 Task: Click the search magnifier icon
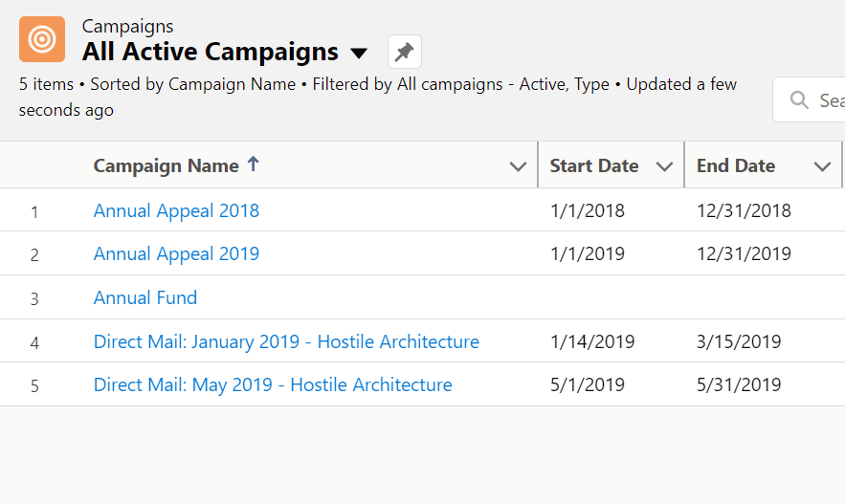(x=798, y=100)
